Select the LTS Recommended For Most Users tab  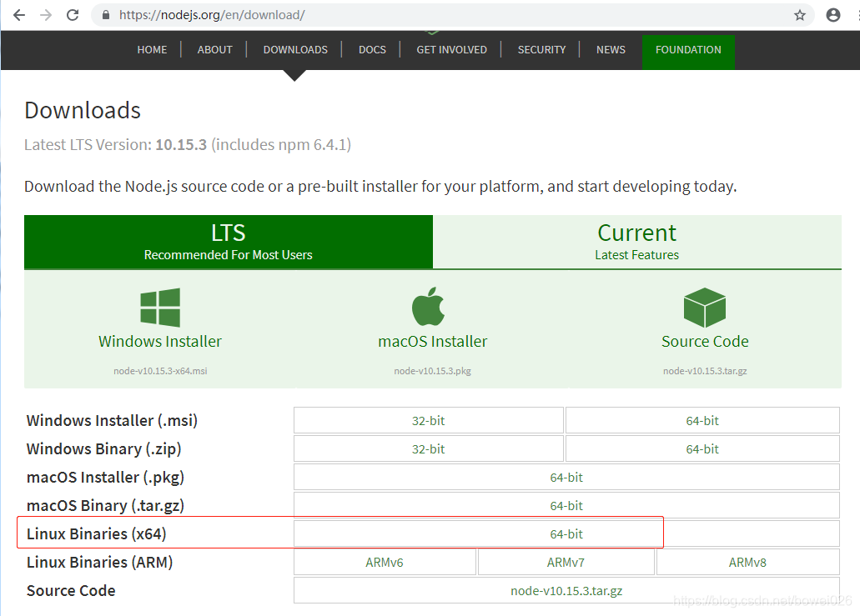point(229,242)
